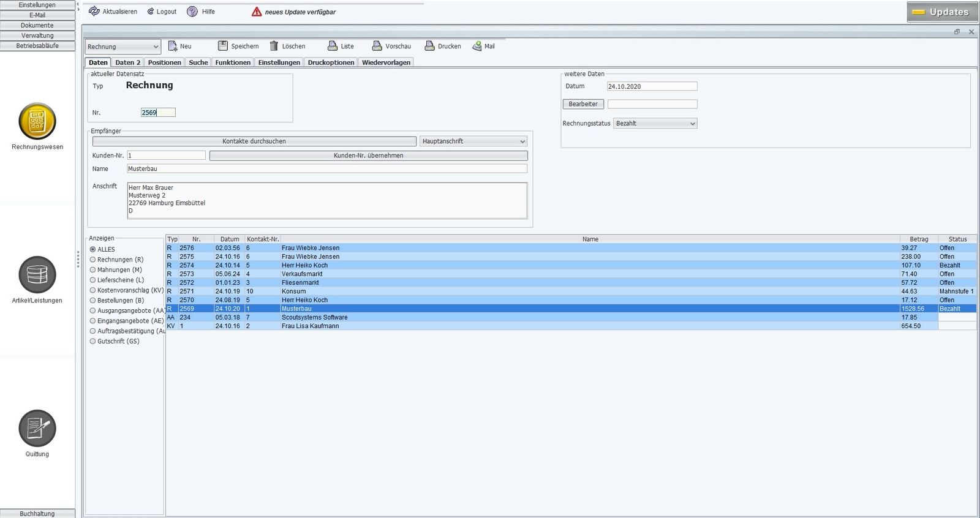The image size is (980, 518).
Task: Create a new record with Neu icon
Action: [173, 46]
